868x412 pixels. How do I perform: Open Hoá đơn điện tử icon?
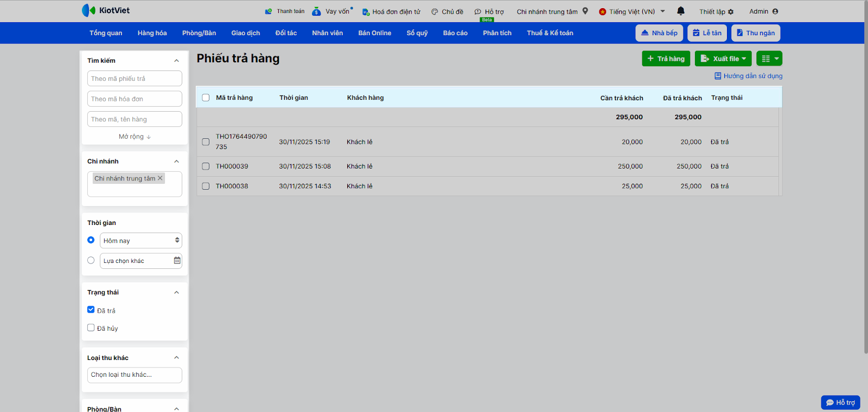pos(366,12)
